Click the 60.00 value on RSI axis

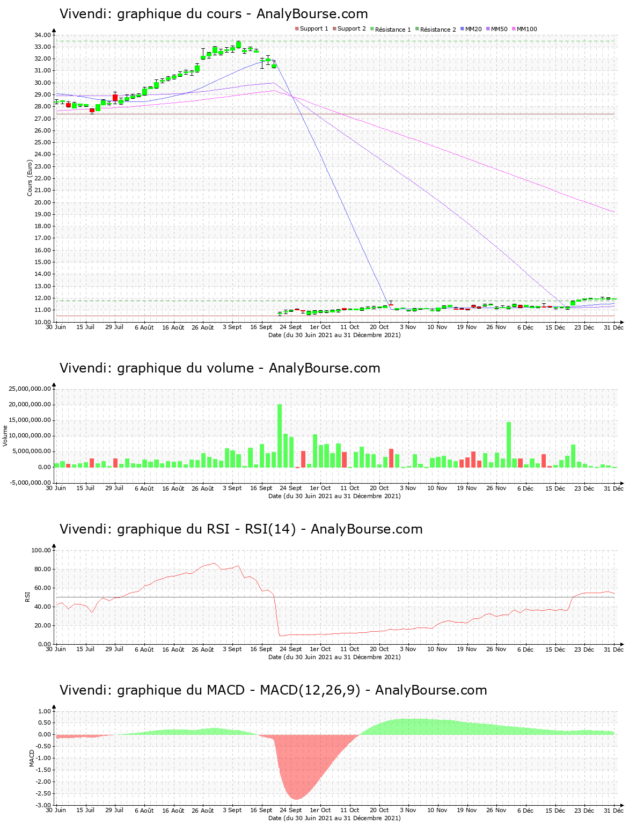[42, 588]
